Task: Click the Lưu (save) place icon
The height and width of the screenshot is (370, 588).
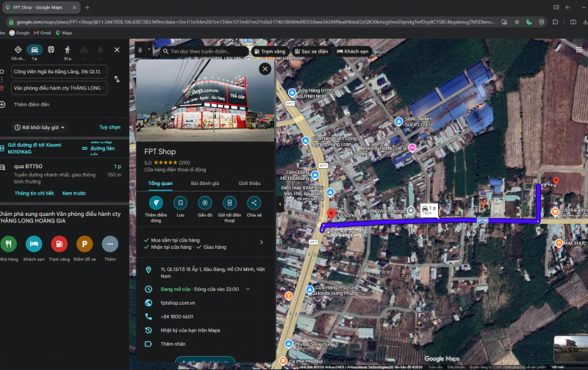Action: (180, 203)
